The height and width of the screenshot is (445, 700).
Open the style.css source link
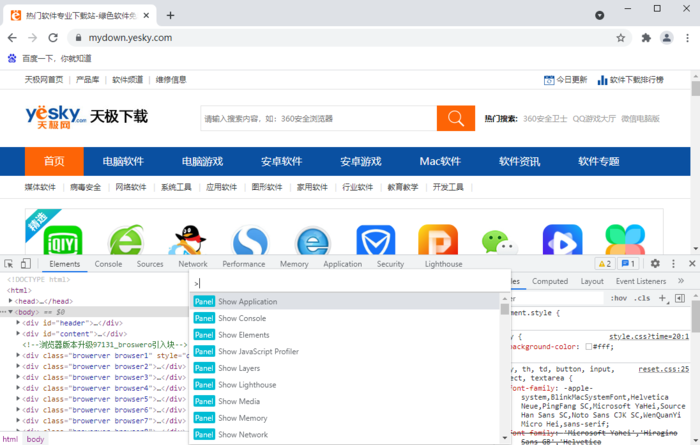[x=649, y=337]
